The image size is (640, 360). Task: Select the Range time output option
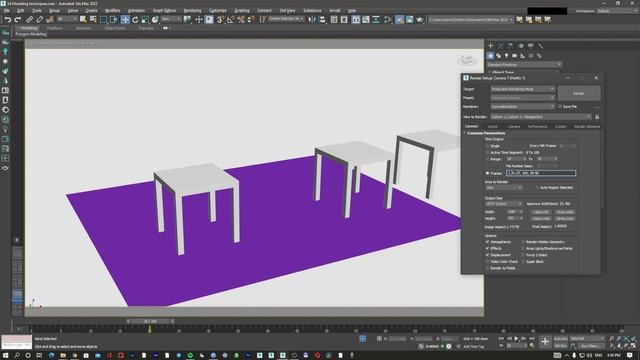[x=487, y=159]
